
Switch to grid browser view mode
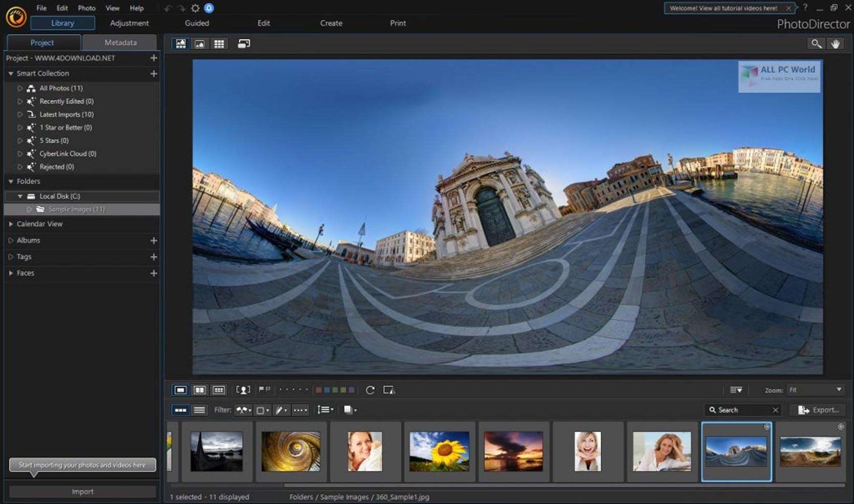219,44
